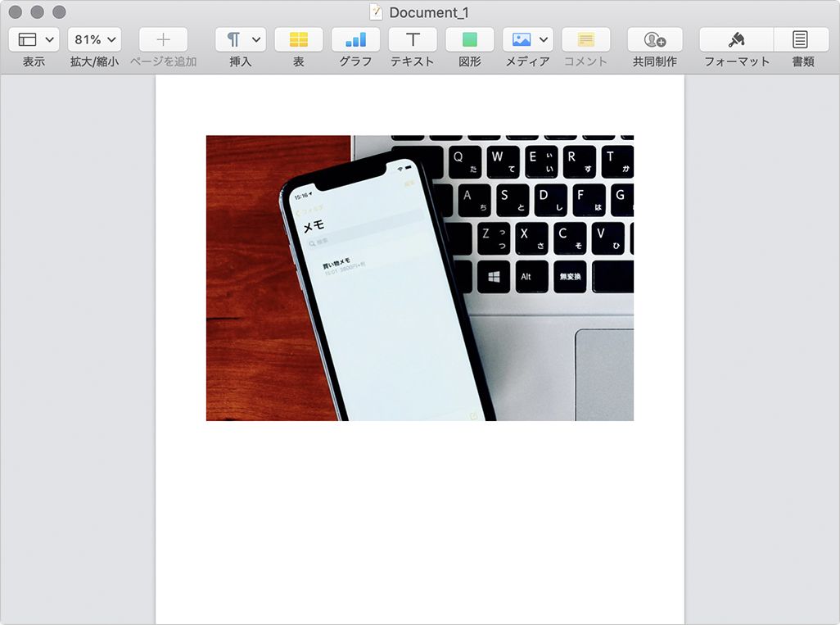Click the 図形 label text
Screen dimensions: 840x625
coord(469,61)
